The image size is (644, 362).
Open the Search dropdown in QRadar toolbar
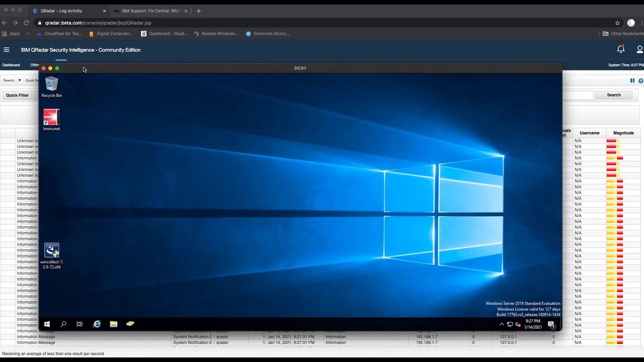click(x=12, y=80)
